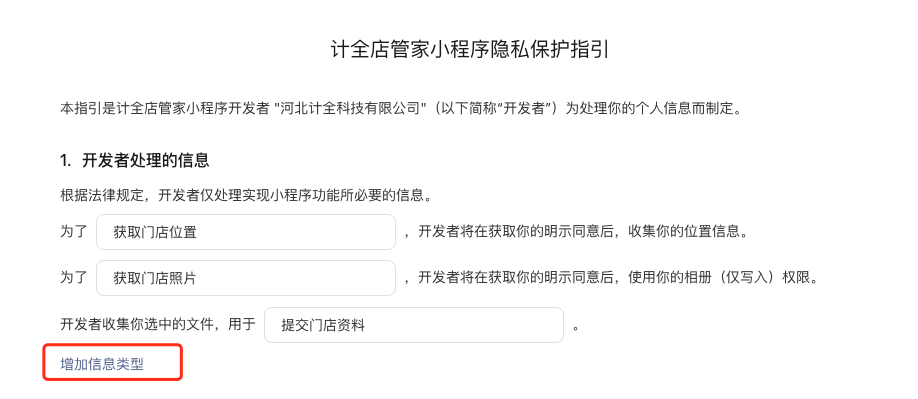
Task: Click the number 1. before section heading
Action: 67,160
